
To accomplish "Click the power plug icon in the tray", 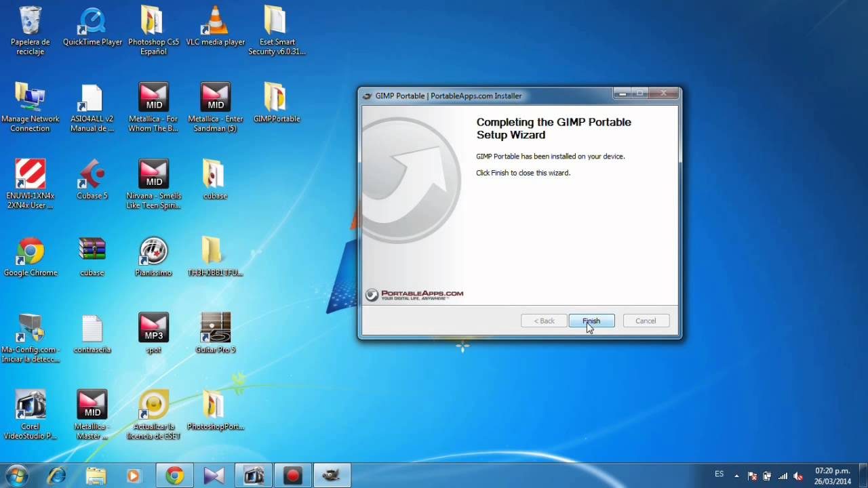I will [767, 476].
